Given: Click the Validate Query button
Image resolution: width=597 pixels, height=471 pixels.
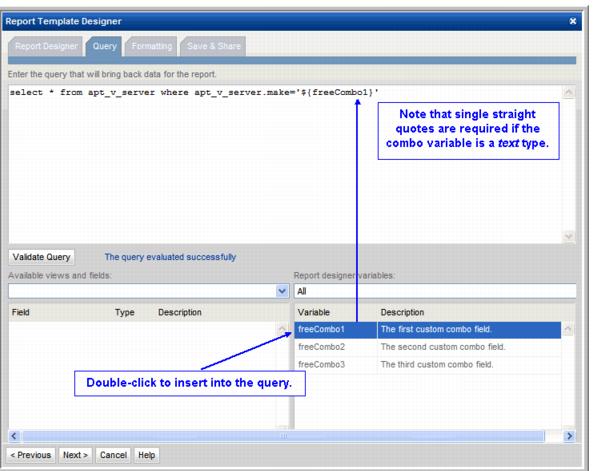Looking at the screenshot, I should 42,257.
